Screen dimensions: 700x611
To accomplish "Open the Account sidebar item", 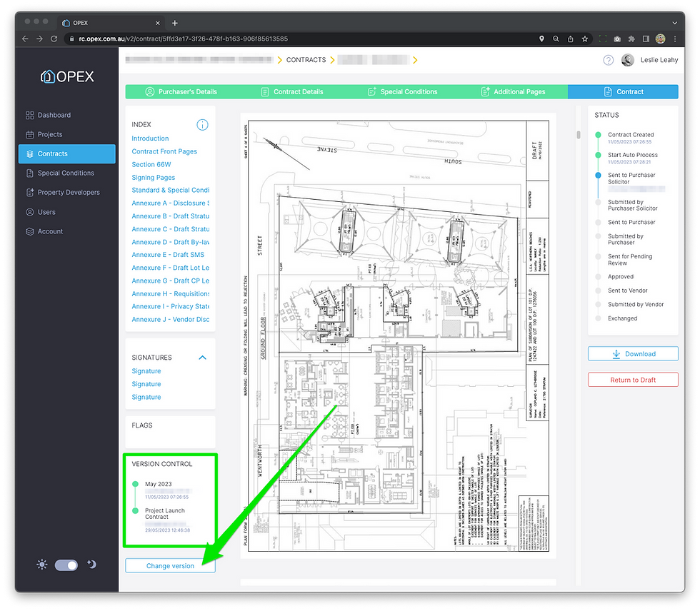I will pyautogui.click(x=44, y=231).
